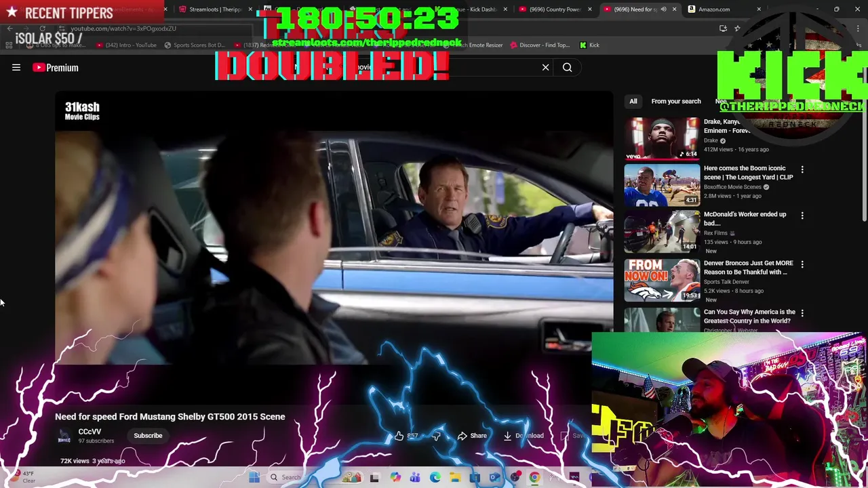Screen dimensions: 868x488
Task: Open the Chrome apps grid shortcut
Action: [9, 45]
